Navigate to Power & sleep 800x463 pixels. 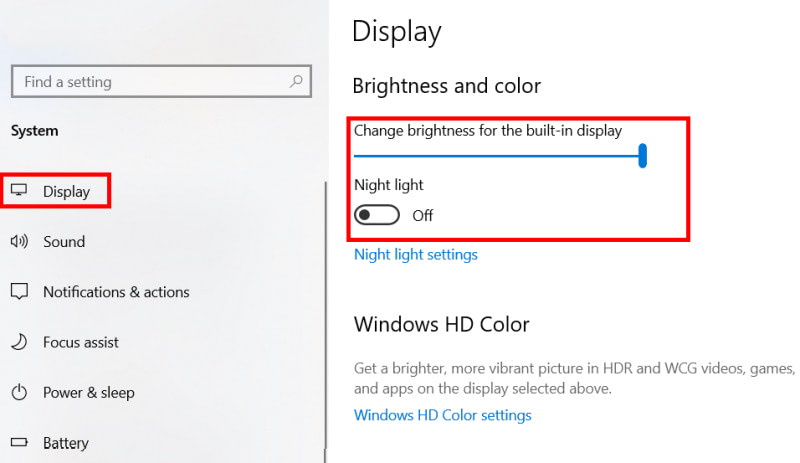[x=89, y=392]
